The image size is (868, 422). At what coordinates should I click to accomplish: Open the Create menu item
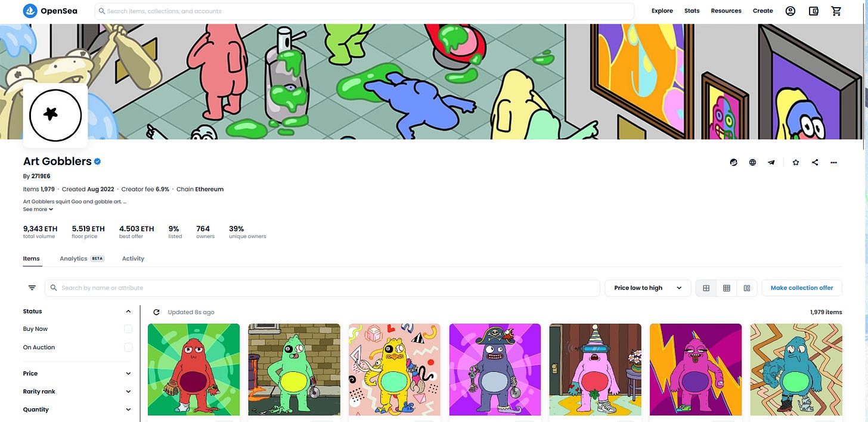click(762, 11)
